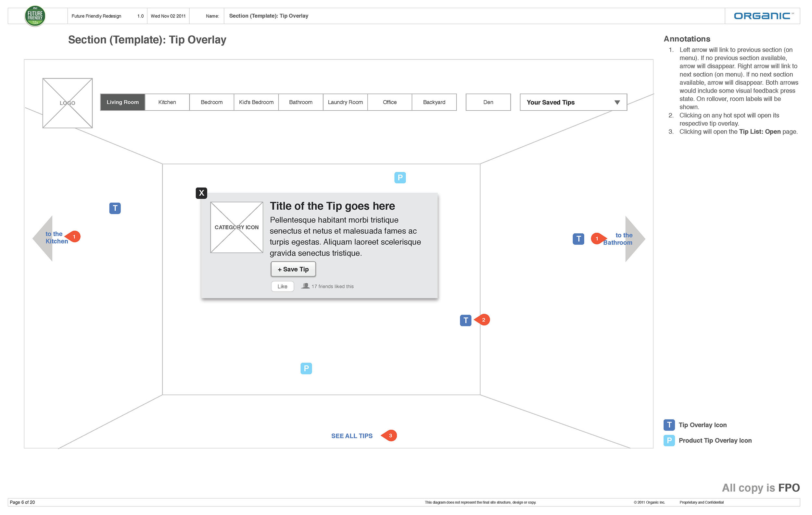Open the Kid's Bedroom tab
812x515 pixels.
256,102
